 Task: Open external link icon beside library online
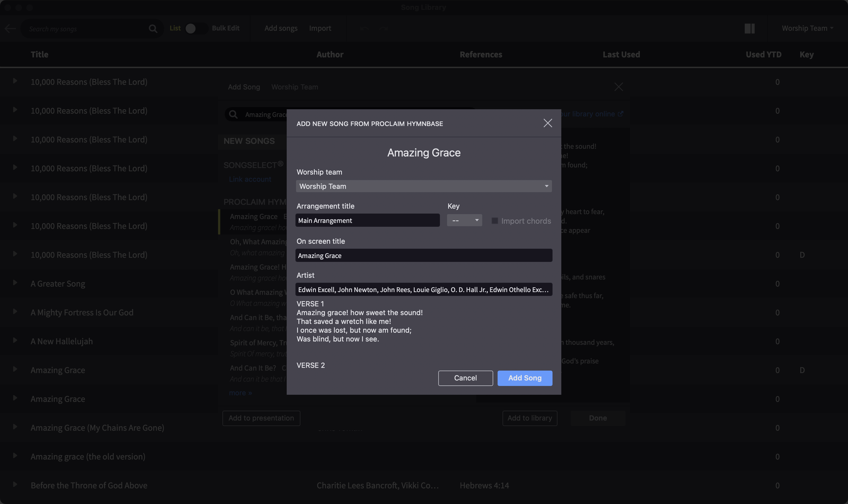click(620, 114)
